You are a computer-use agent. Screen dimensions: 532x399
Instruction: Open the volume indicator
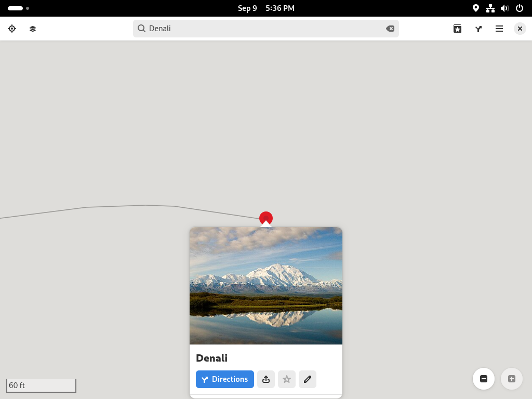(505, 8)
